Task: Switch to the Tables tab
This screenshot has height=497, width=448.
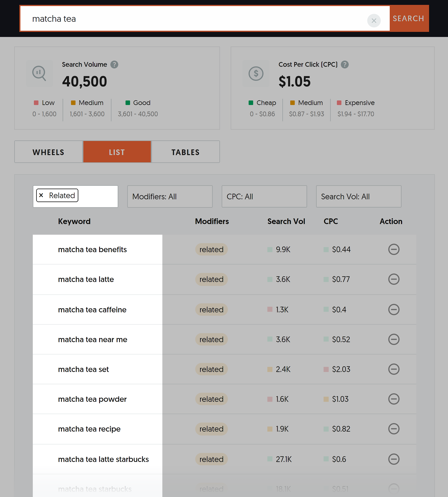Action: tap(185, 152)
